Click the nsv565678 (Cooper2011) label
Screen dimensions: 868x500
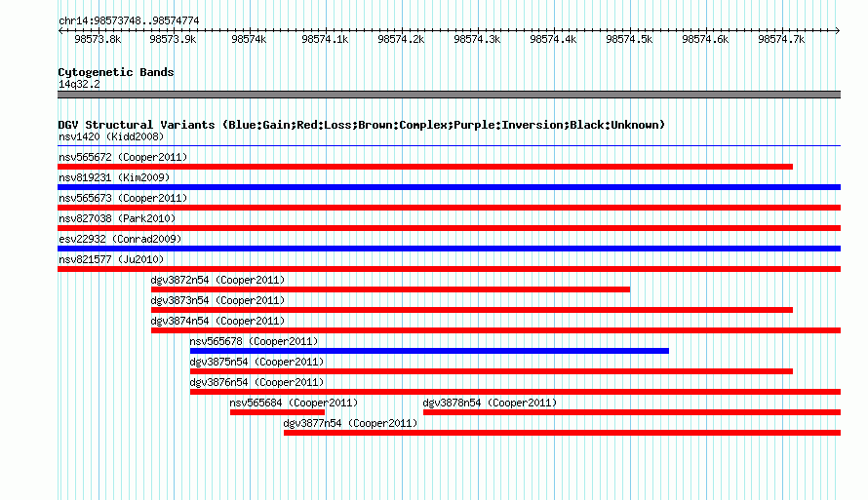point(254,341)
